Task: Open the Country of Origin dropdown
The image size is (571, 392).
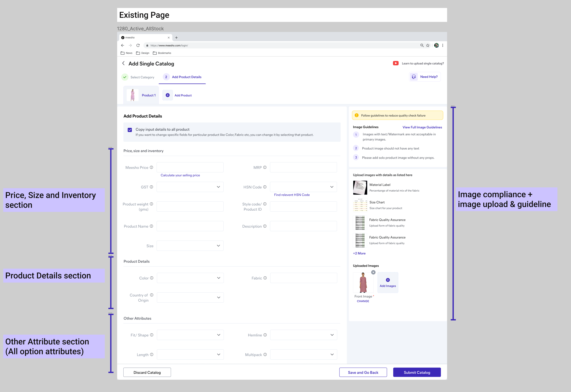Action: tap(190, 297)
